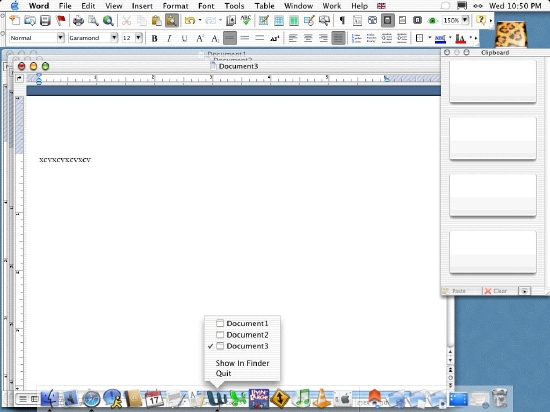The image size is (550, 412).
Task: Expand the highlight color dropdown arrow
Action: point(450,38)
